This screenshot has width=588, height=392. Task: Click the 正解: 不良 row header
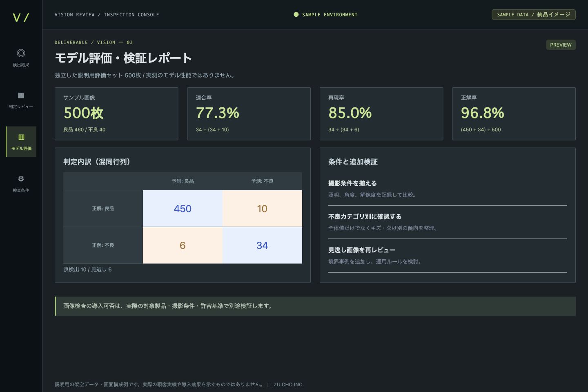[103, 245]
